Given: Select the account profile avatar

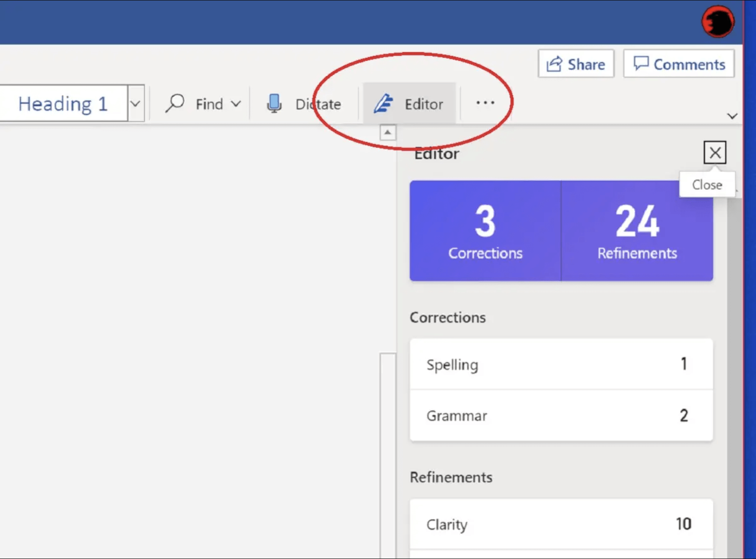Looking at the screenshot, I should (717, 21).
